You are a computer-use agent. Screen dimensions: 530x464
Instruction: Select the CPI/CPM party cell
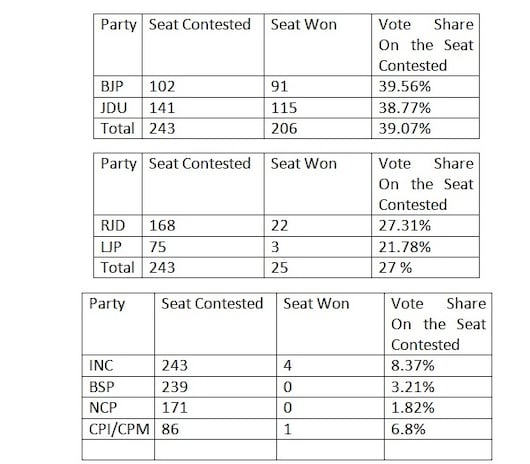[x=118, y=429]
